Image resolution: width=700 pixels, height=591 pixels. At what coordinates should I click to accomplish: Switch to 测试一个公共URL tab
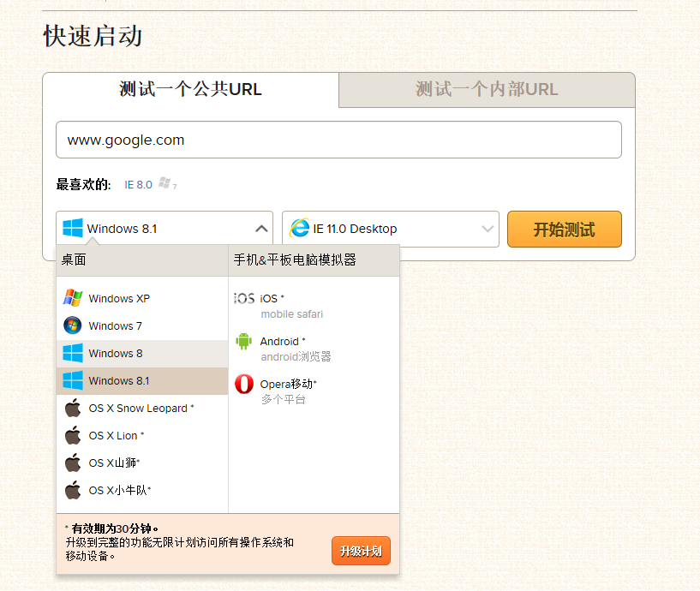click(190, 89)
